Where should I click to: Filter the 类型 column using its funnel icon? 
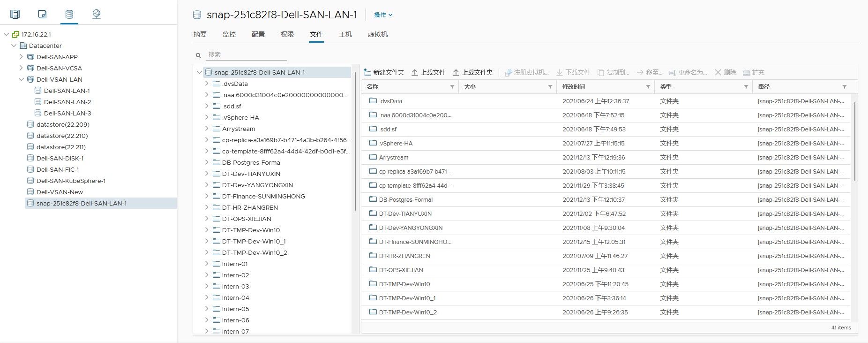click(746, 87)
